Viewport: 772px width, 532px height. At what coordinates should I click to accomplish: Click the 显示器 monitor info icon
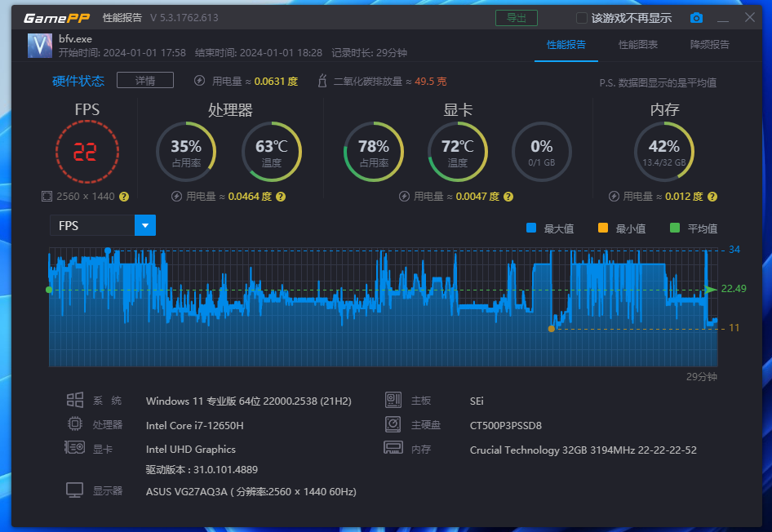point(75,490)
